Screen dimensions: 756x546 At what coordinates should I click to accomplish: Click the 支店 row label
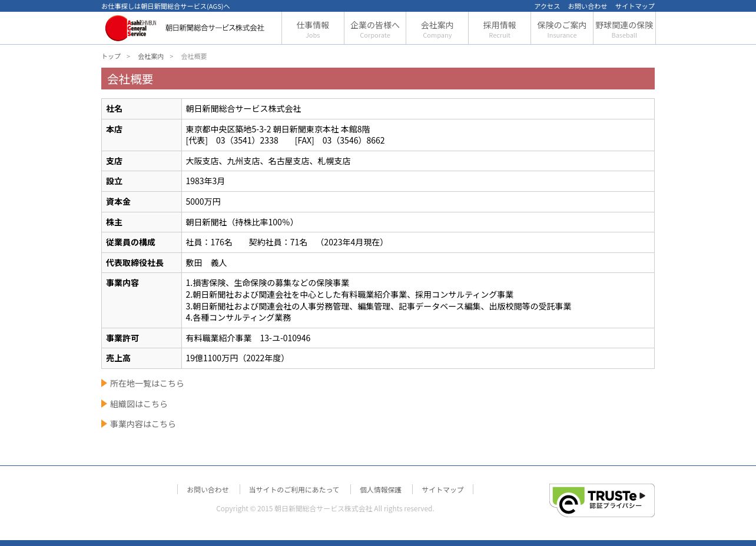(114, 161)
